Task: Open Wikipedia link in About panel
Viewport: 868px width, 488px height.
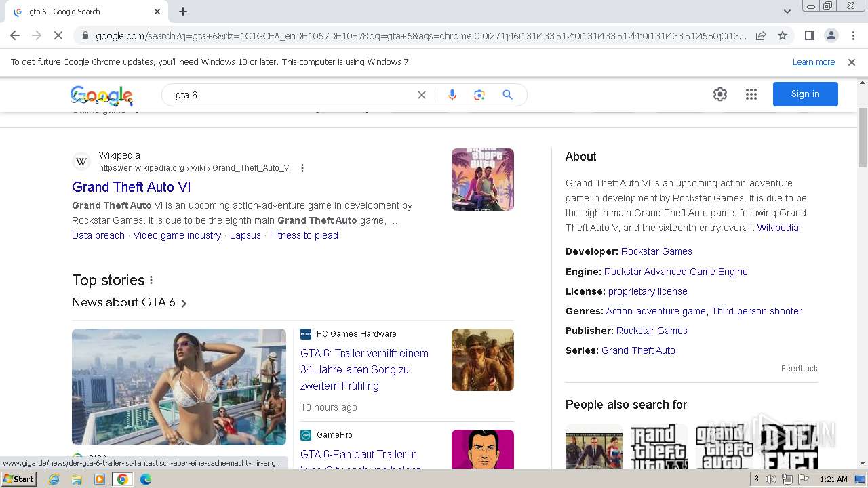Action: click(x=778, y=228)
